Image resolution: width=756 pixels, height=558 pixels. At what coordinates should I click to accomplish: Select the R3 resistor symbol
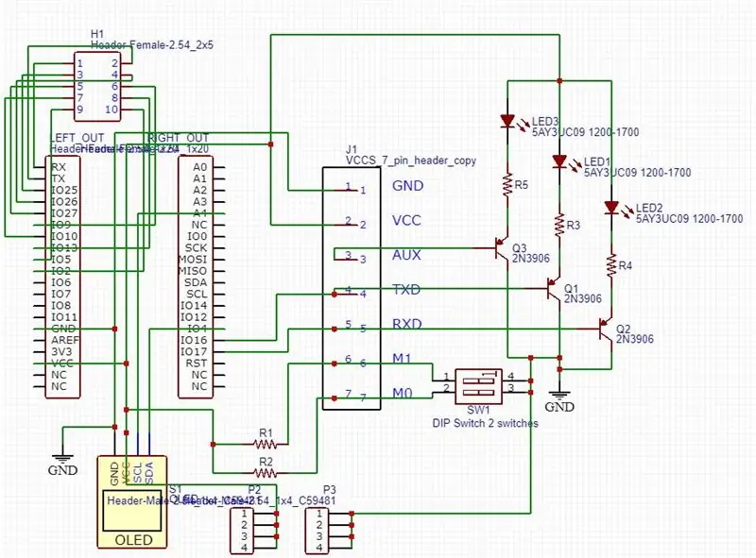click(x=559, y=226)
